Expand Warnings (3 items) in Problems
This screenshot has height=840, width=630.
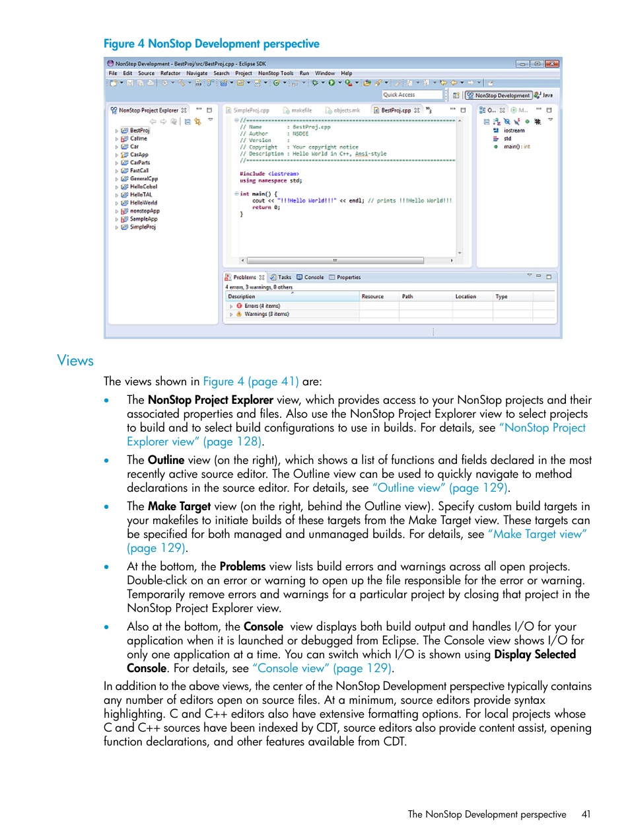click(231, 315)
